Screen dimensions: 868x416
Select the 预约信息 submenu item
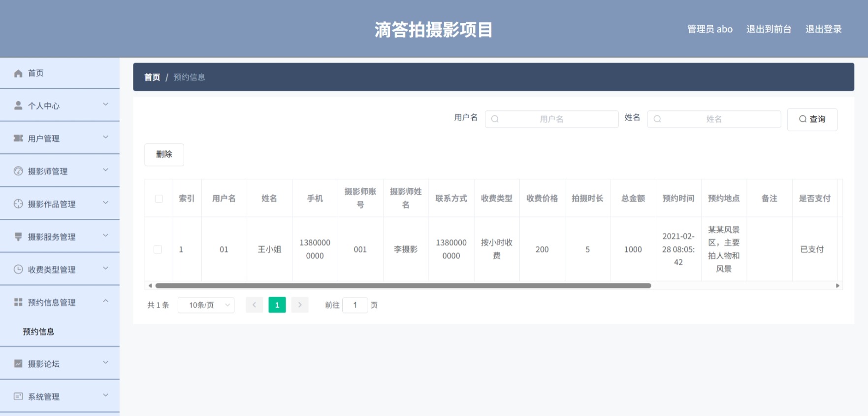pyautogui.click(x=60, y=332)
